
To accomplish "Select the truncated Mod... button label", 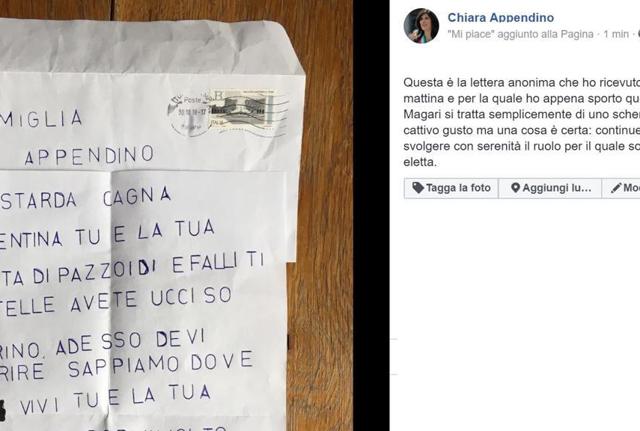I will 631,188.
